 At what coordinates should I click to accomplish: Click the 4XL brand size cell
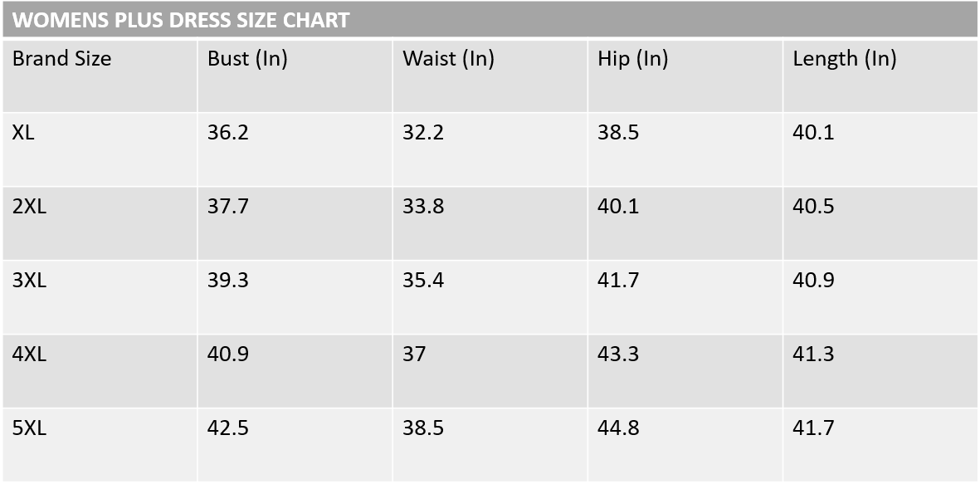tap(30, 354)
